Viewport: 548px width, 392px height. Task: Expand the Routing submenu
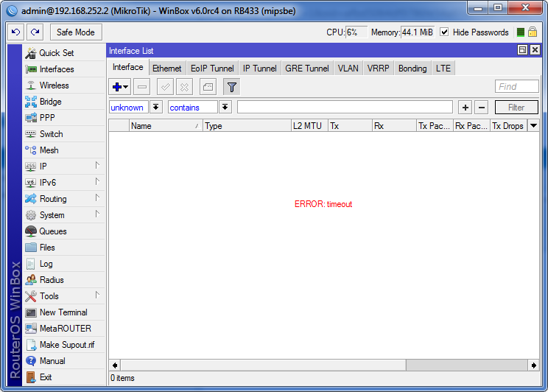pyautogui.click(x=64, y=199)
